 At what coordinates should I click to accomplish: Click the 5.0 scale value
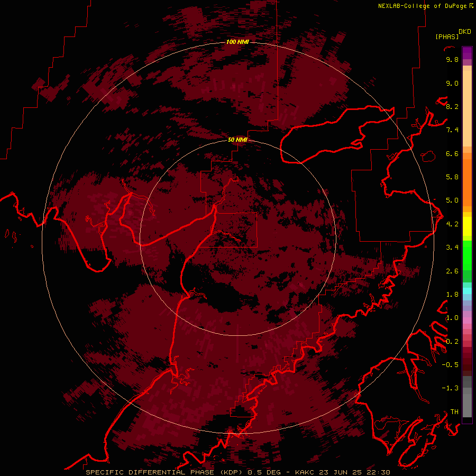tap(452, 200)
